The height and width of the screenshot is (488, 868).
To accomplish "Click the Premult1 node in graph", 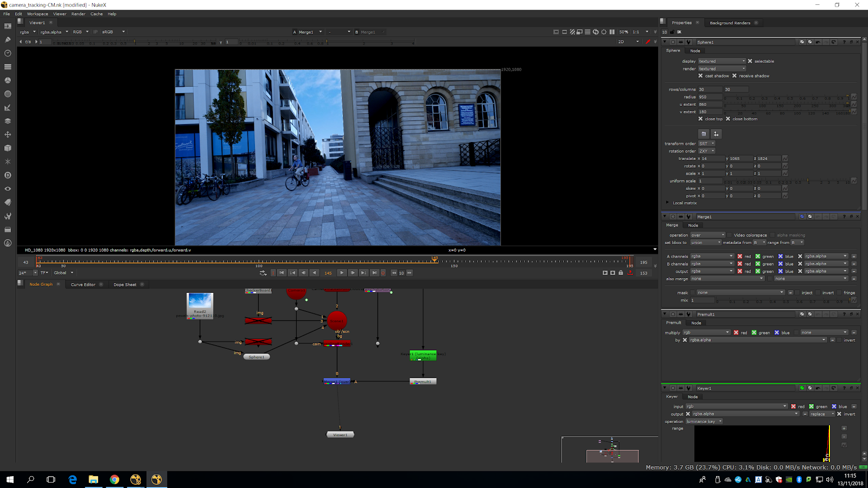I will [423, 382].
